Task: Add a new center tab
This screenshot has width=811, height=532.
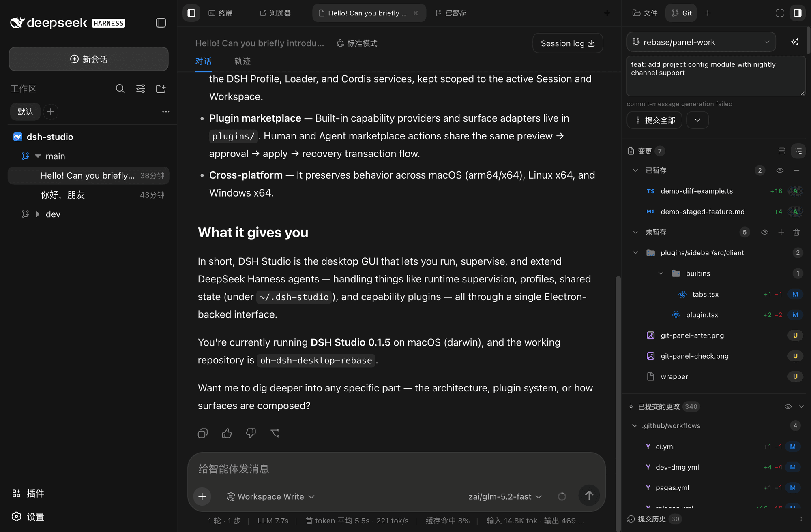Action: point(607,13)
